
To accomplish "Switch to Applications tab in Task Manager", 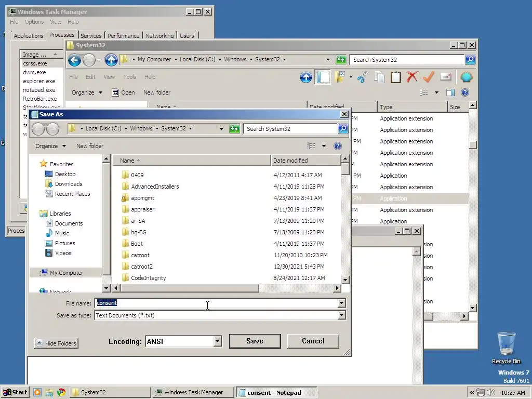I will coord(28,36).
